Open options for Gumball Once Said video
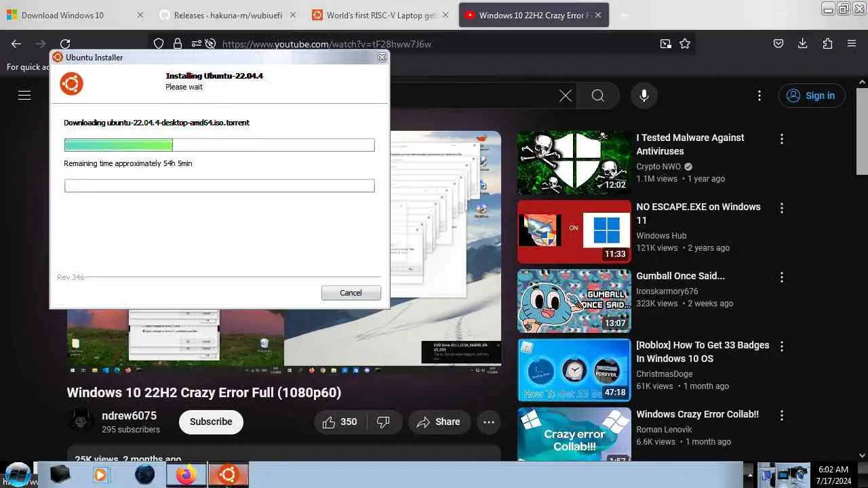868x488 pixels. (x=782, y=277)
